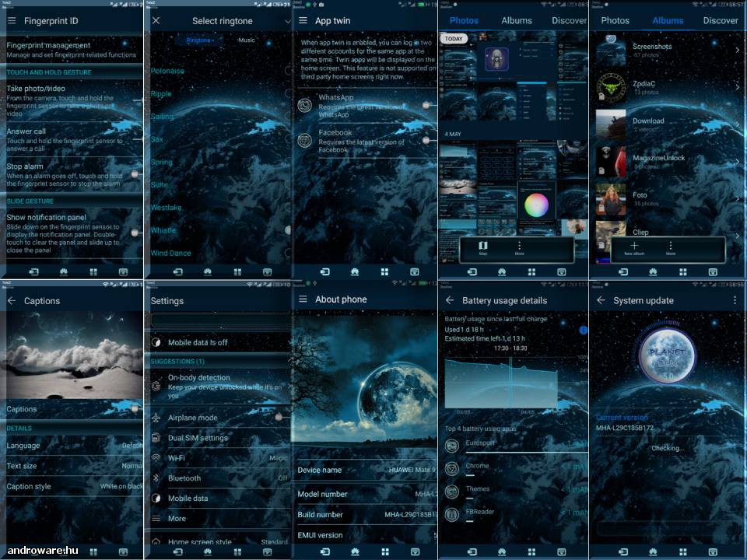Close the Select ringtone screen with X
The width and height of the screenshot is (747, 560).
[x=156, y=20]
